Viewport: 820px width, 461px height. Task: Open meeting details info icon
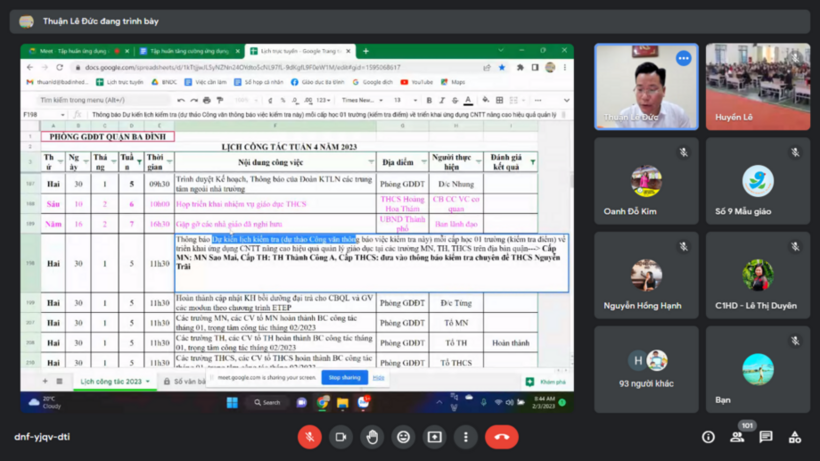coord(708,437)
